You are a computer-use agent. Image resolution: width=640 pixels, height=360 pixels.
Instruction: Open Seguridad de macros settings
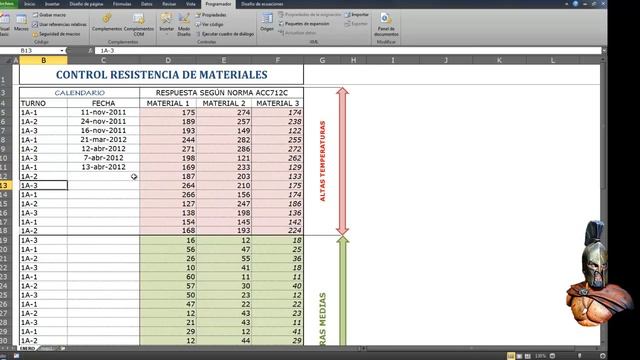pyautogui.click(x=56, y=34)
